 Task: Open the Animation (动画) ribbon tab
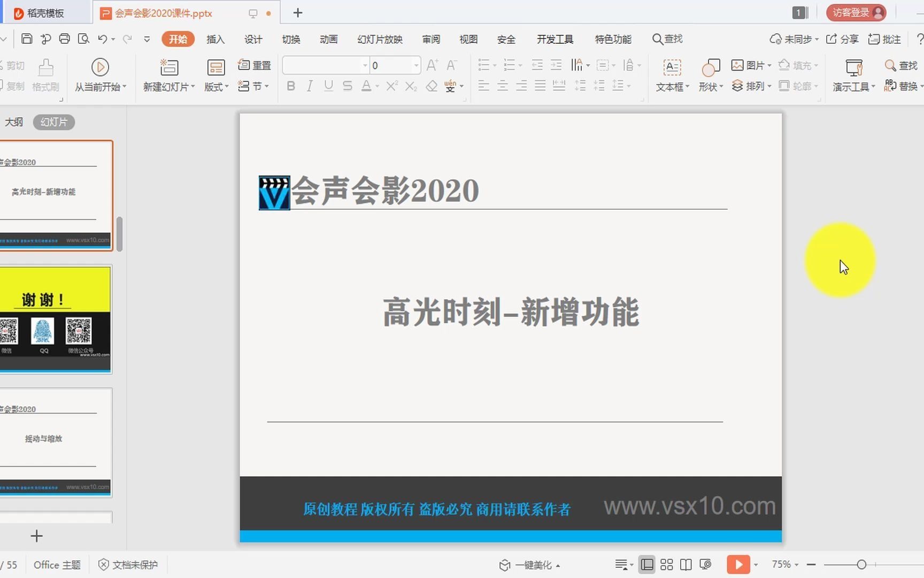pos(328,39)
